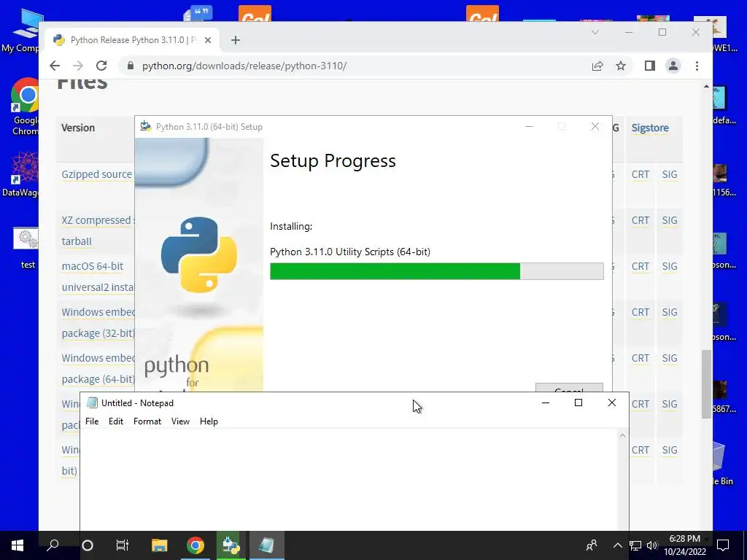
Task: Open Notepad Edit menu
Action: (x=116, y=421)
